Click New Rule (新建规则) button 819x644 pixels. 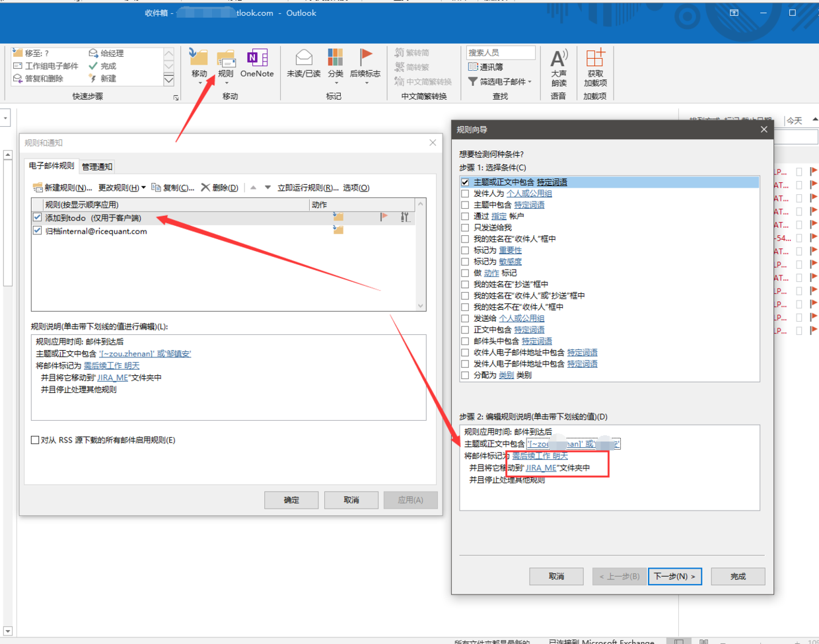62,188
